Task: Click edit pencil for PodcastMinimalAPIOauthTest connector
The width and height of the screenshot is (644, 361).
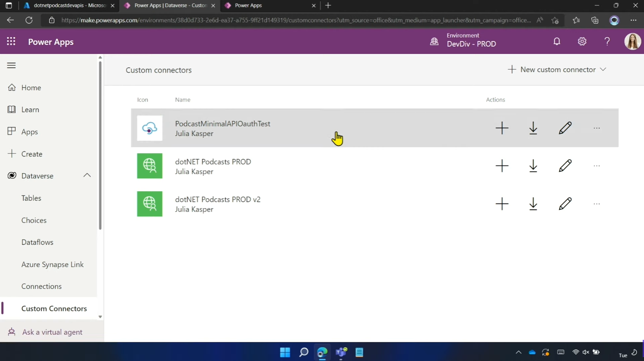Action: pos(565,128)
